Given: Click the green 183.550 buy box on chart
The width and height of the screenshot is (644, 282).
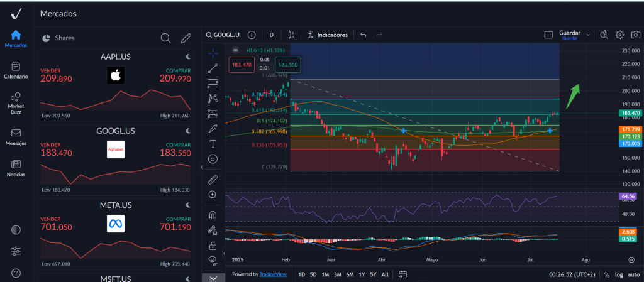Looking at the screenshot, I should [x=288, y=65].
